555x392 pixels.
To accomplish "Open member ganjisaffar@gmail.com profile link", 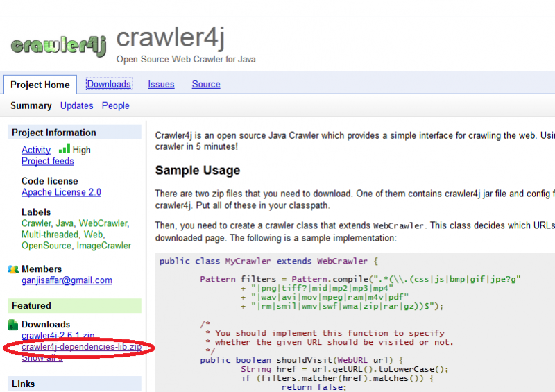I will click(x=67, y=280).
